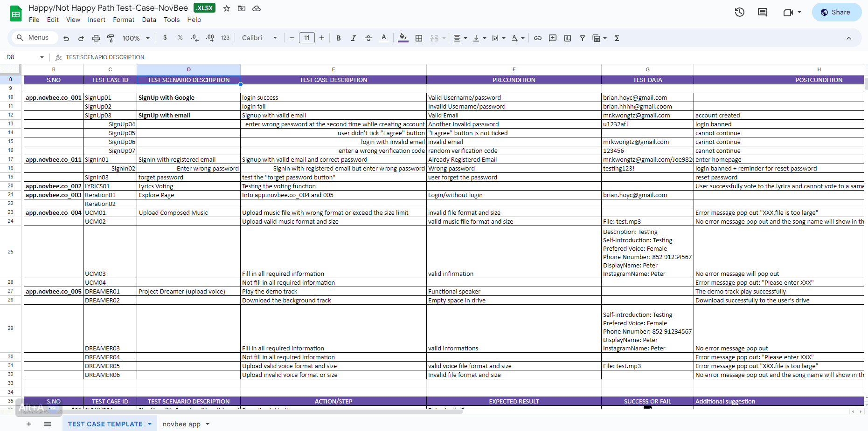Insert link icon
868x431 pixels.
(538, 38)
